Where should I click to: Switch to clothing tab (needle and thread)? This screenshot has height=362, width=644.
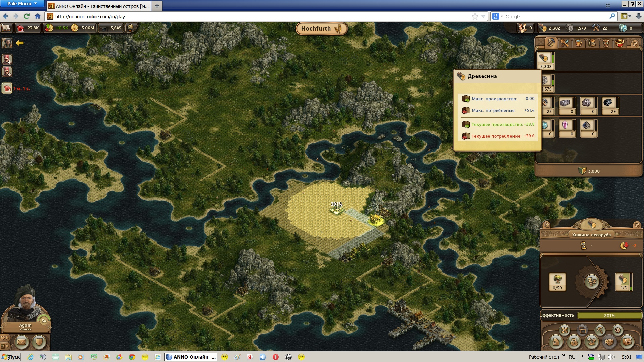point(592,43)
